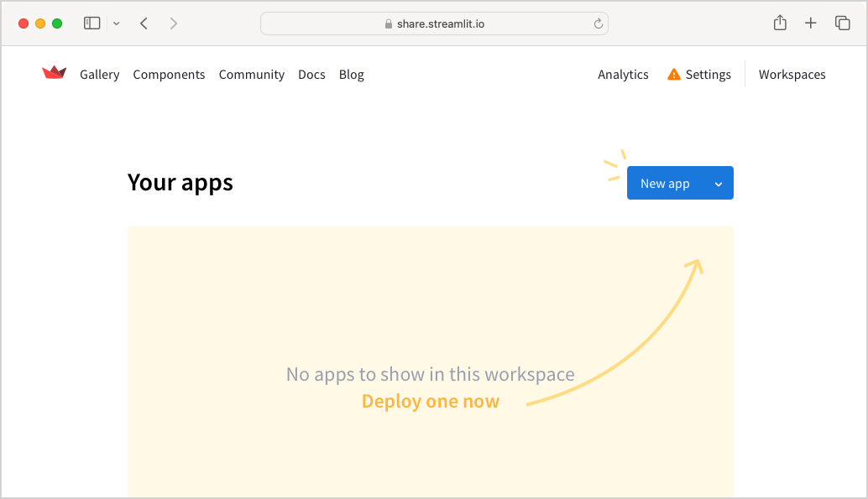Go forward with the browser forward arrow
The height and width of the screenshot is (499, 868).
click(173, 23)
